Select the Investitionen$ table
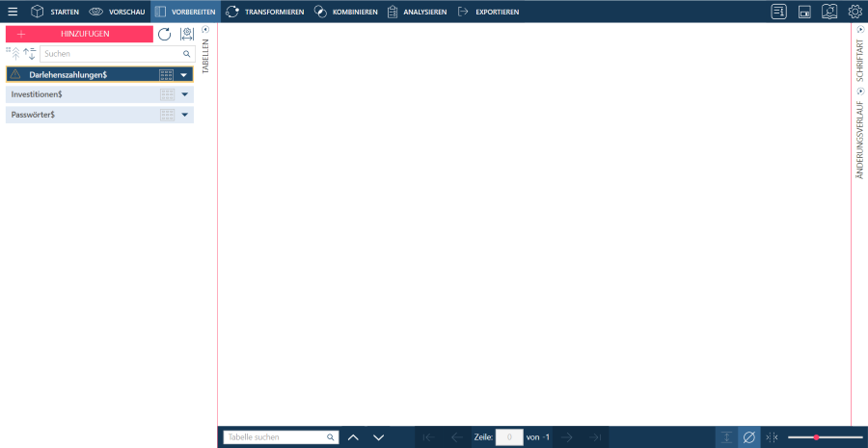868x448 pixels. [x=99, y=94]
